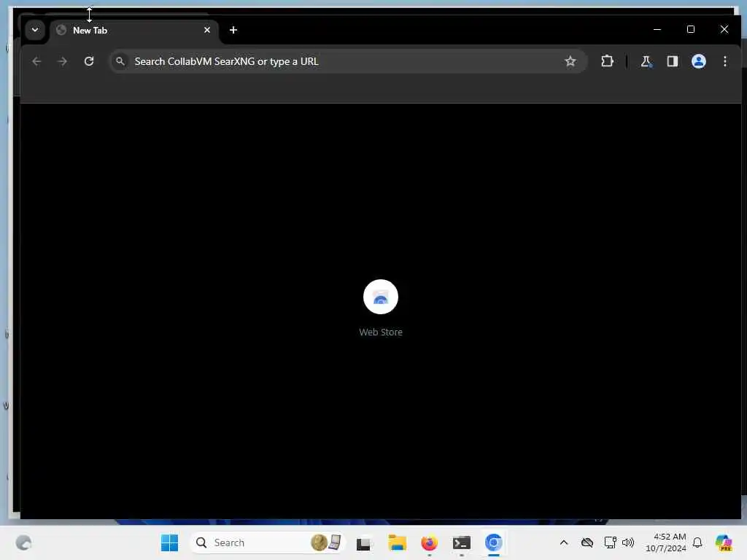The width and height of the screenshot is (747, 560).
Task: Open Terminal from taskbar
Action: [x=462, y=543]
